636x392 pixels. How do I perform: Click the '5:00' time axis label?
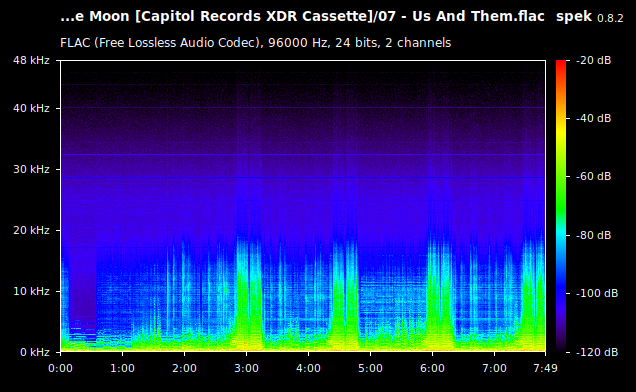tap(370, 368)
